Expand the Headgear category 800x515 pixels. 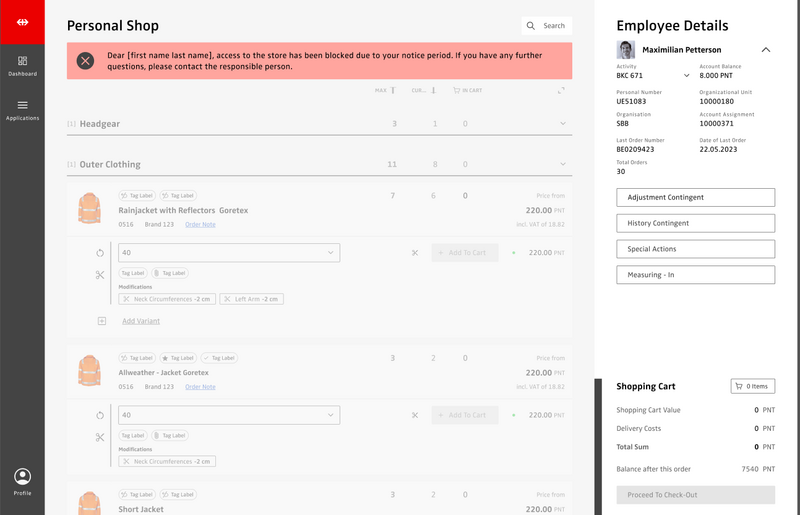coord(563,124)
